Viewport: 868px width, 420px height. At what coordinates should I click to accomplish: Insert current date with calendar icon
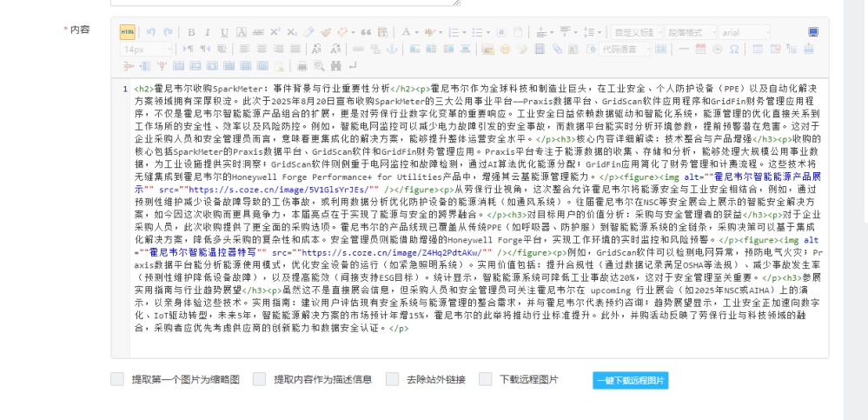[700, 50]
